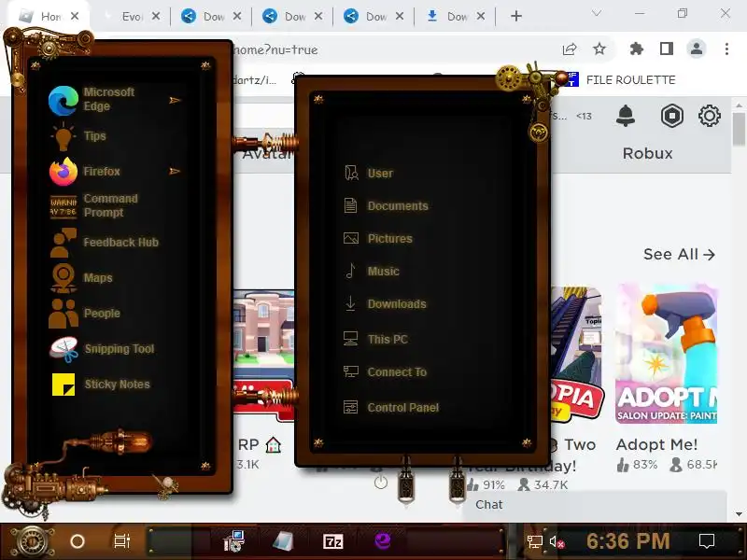Open Sticky Notes
747x560 pixels.
[x=101, y=385]
